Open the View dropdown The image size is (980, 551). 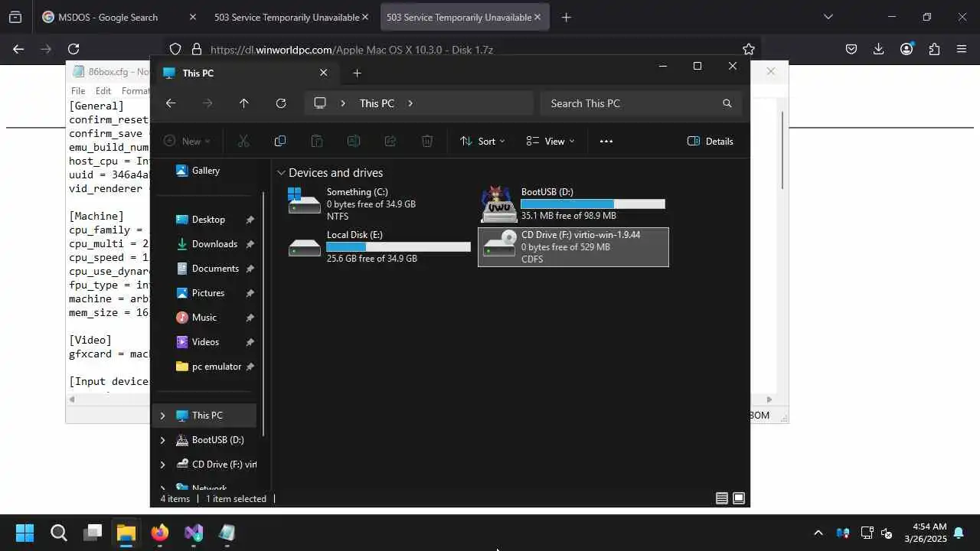pyautogui.click(x=550, y=141)
